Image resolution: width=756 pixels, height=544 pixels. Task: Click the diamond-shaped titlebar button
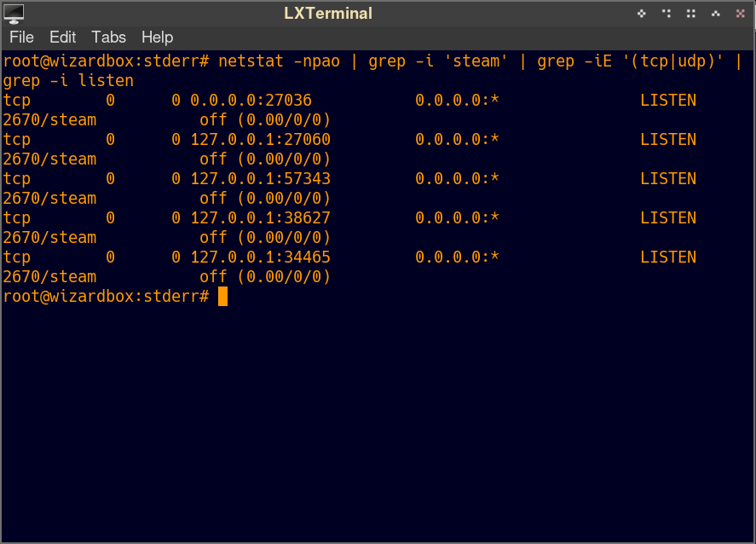point(642,14)
